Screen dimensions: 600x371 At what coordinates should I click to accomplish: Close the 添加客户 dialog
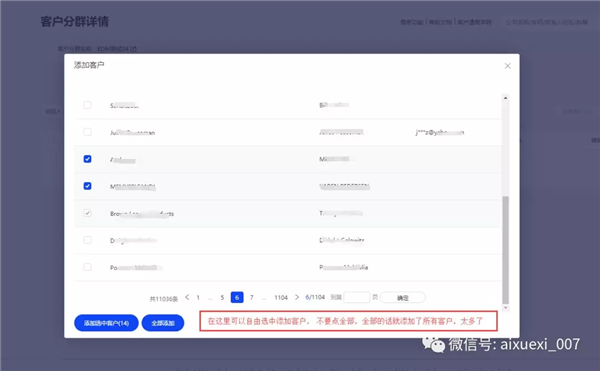click(x=507, y=66)
